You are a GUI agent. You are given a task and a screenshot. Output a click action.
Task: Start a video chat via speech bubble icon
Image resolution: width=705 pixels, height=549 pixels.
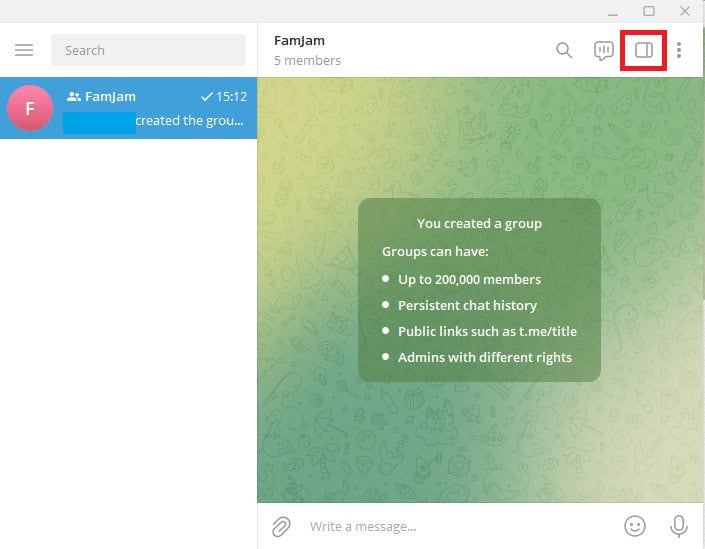click(x=603, y=50)
